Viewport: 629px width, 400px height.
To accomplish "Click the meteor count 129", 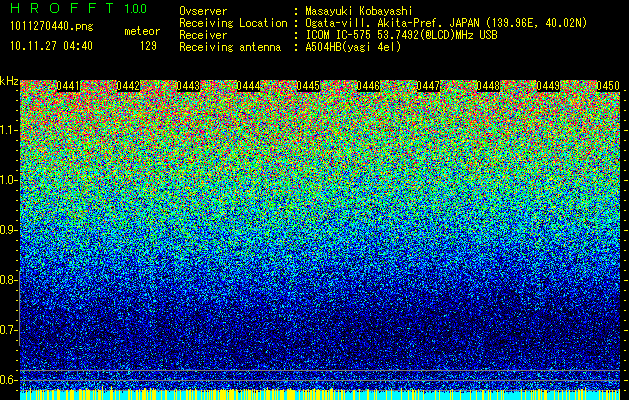I will point(148,46).
